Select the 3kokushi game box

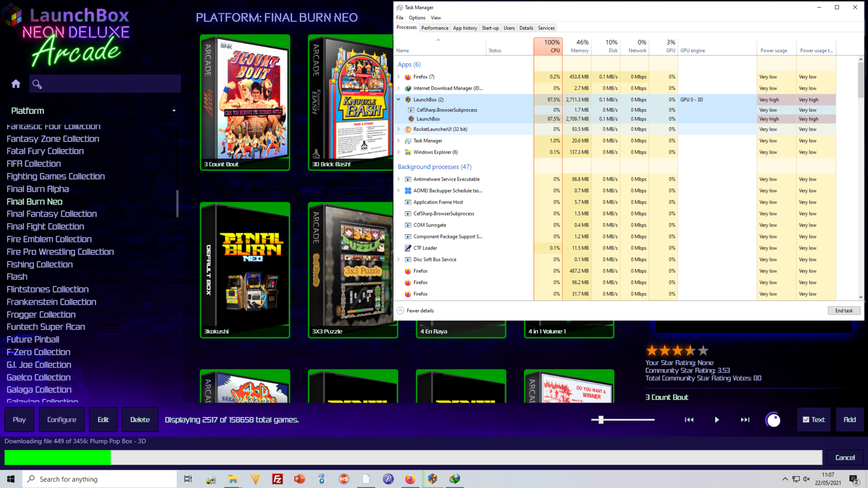(x=245, y=270)
